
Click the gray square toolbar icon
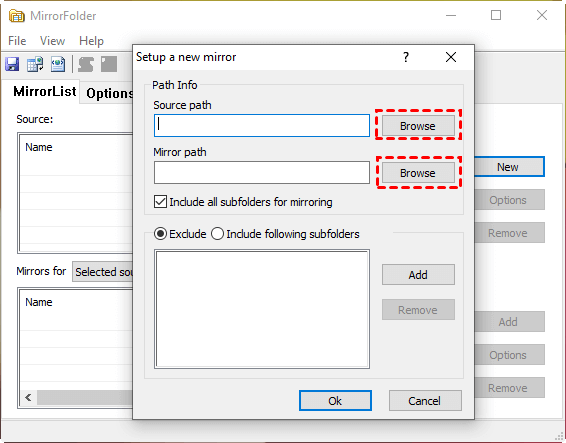pos(109,64)
